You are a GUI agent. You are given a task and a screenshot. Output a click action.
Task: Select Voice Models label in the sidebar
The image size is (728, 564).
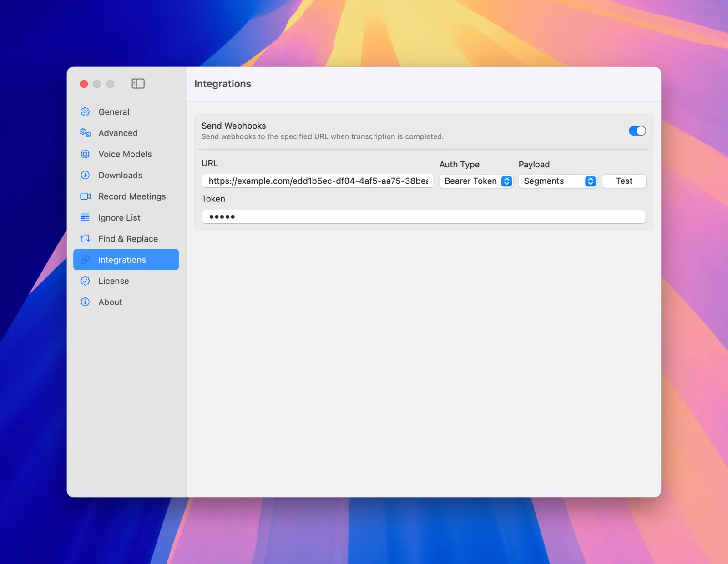pyautogui.click(x=125, y=154)
